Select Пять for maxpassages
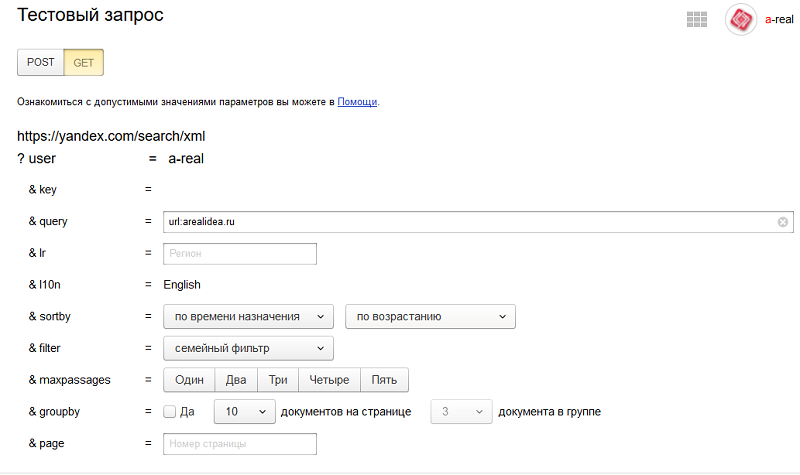Viewport: 800px width, 475px height. click(x=384, y=380)
